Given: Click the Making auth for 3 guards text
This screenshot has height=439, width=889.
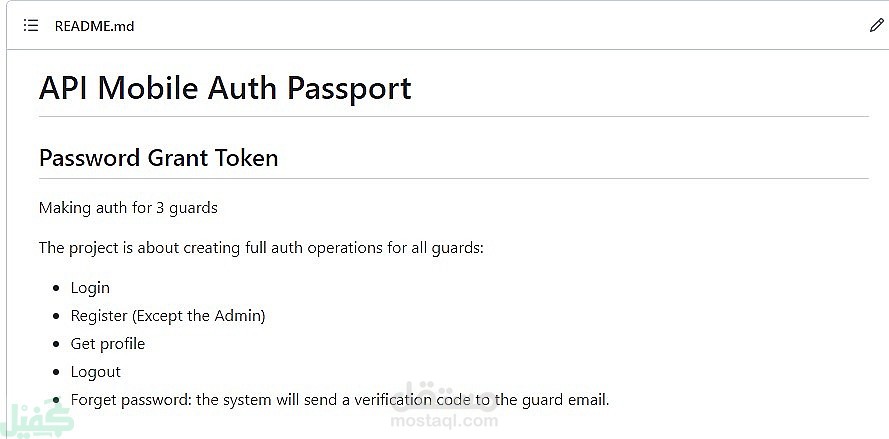Looking at the screenshot, I should coord(128,208).
